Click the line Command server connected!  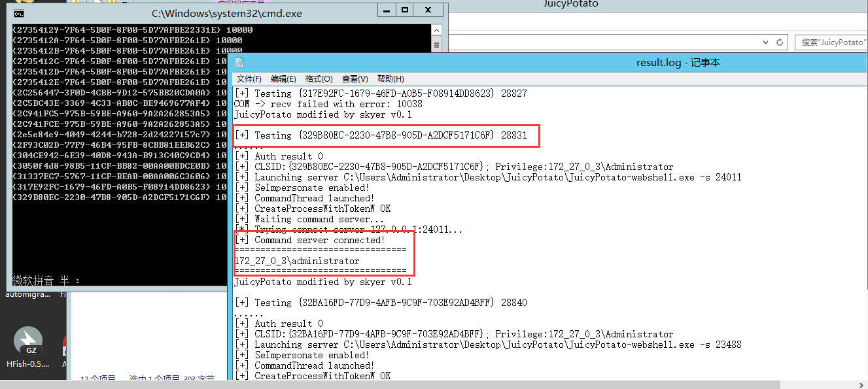point(310,240)
